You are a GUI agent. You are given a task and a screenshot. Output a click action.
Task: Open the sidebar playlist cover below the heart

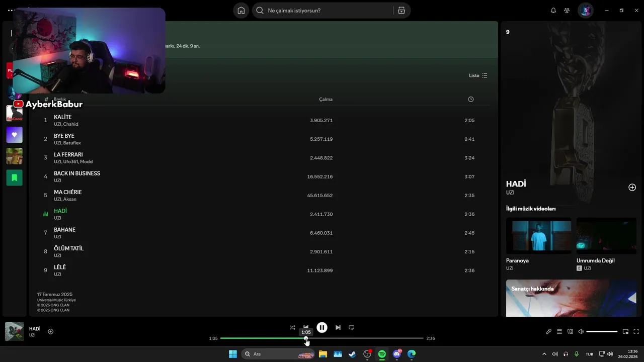coord(14,156)
